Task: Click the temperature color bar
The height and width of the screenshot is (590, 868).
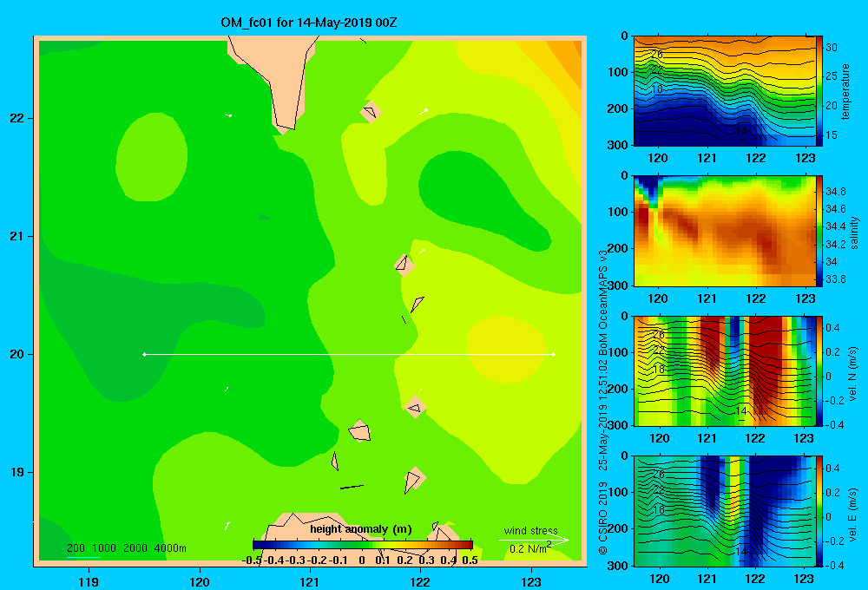Action: [819, 91]
